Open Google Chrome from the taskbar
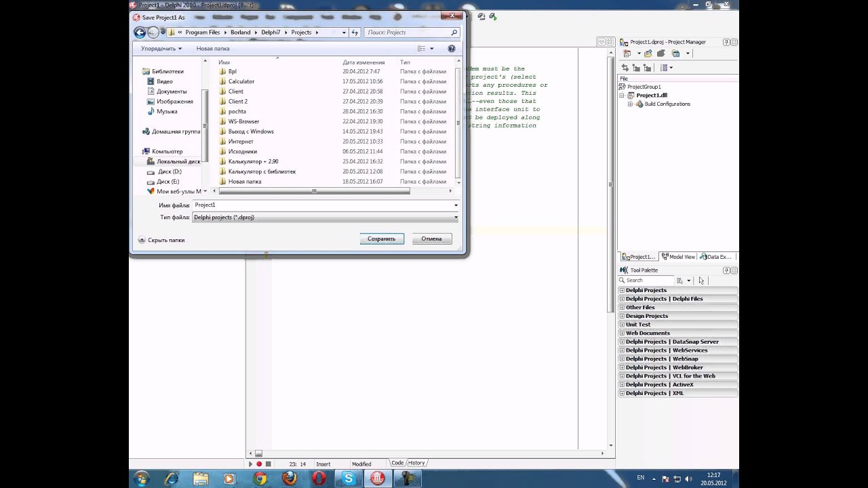Viewport: 868px width, 488px height. [x=260, y=479]
